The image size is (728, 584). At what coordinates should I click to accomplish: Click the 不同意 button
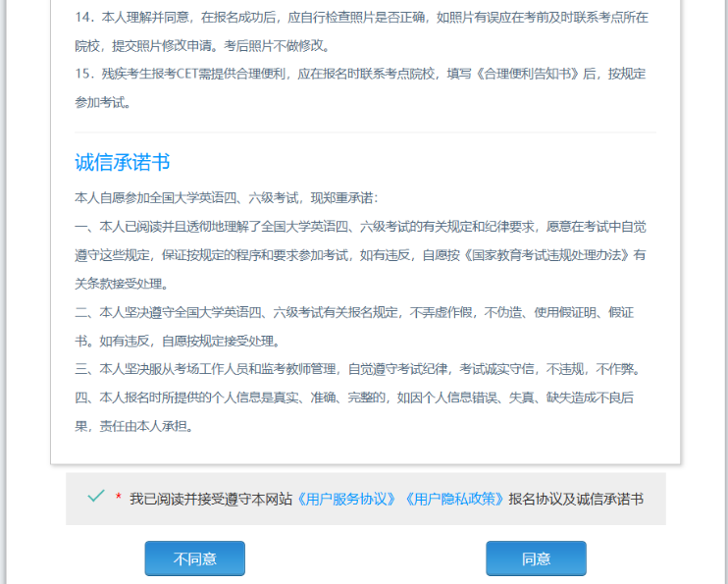tap(194, 558)
